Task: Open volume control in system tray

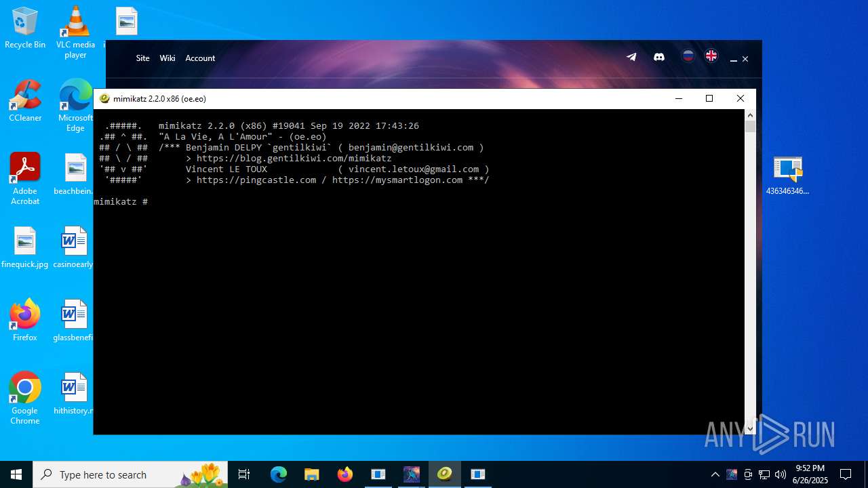Action: coord(780,474)
